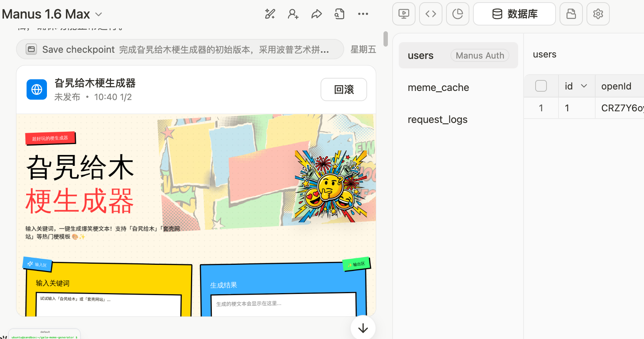Open the more options ellipsis menu

(363, 14)
